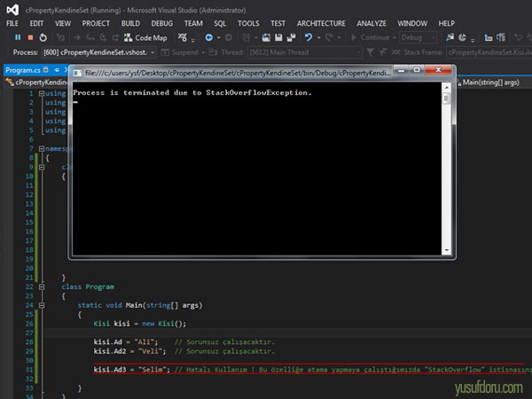Open the TOOLS menu
The image size is (532, 399).
[248, 23]
